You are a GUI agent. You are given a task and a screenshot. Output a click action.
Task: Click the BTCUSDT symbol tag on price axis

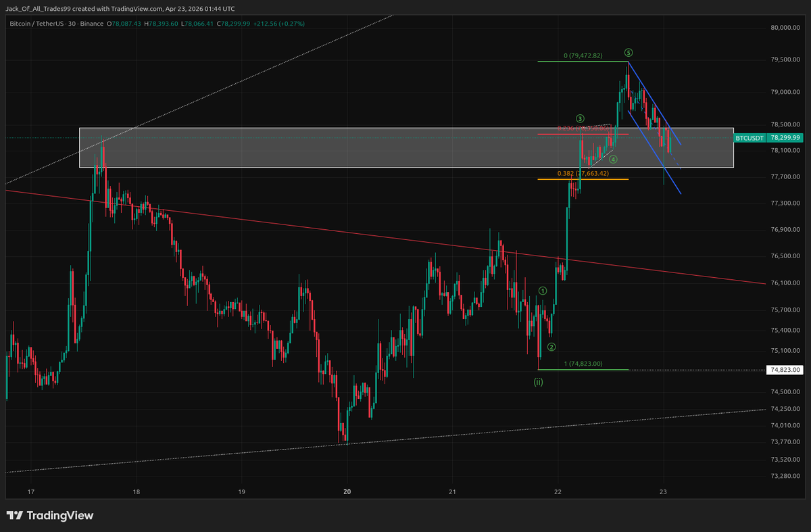pyautogui.click(x=750, y=137)
